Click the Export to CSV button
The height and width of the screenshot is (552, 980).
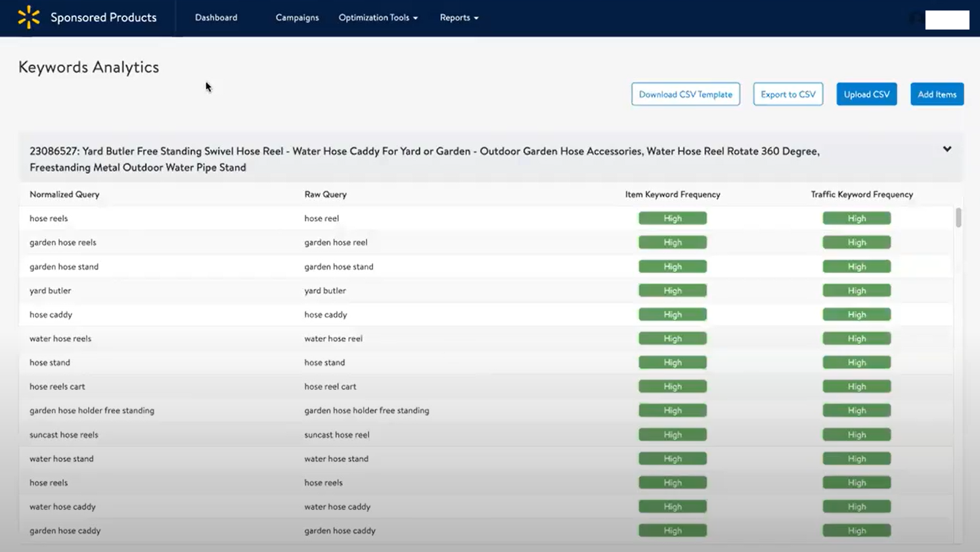pos(788,94)
